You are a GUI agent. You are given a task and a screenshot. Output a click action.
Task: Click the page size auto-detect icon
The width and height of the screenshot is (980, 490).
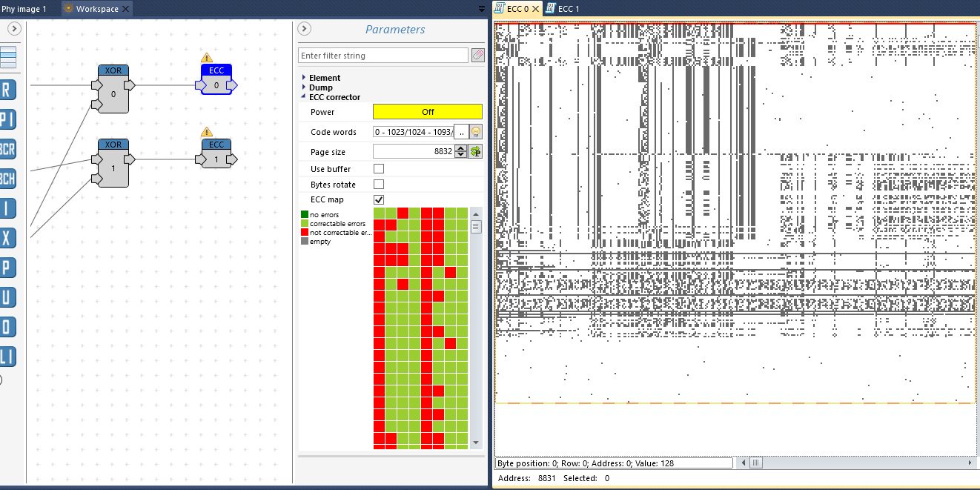coord(476,151)
